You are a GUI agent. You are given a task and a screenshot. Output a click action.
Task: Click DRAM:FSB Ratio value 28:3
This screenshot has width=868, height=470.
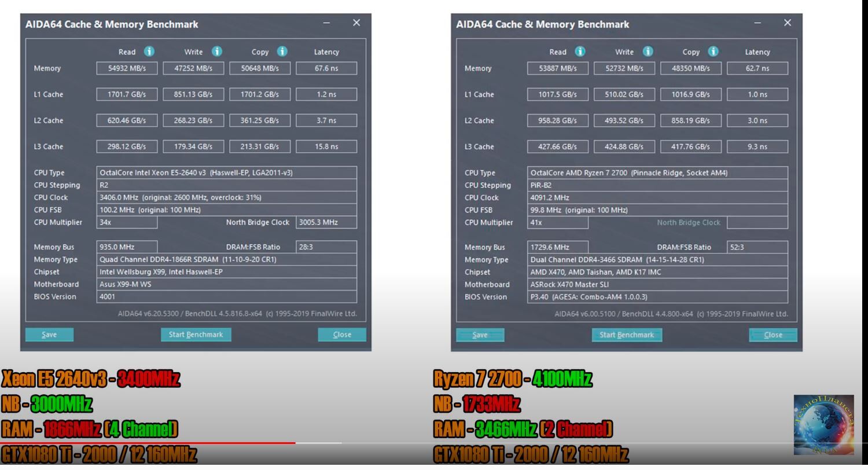click(326, 247)
